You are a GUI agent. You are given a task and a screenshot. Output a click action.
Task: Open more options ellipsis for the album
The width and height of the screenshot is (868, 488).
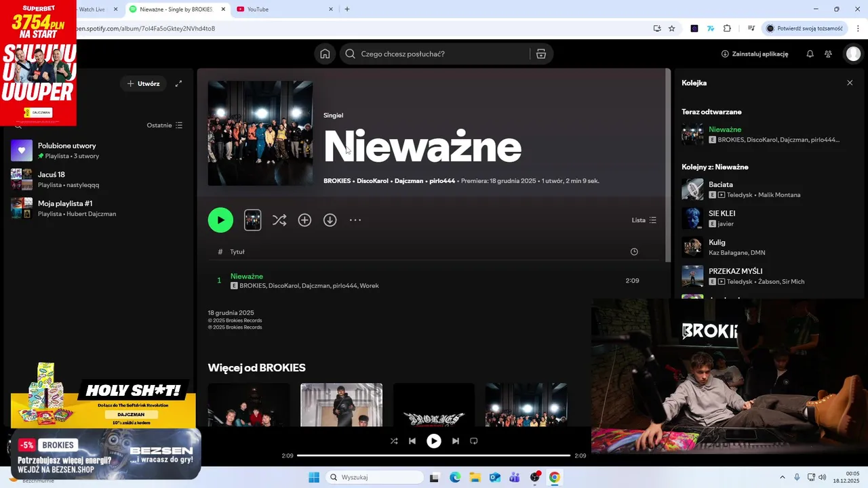(x=355, y=220)
